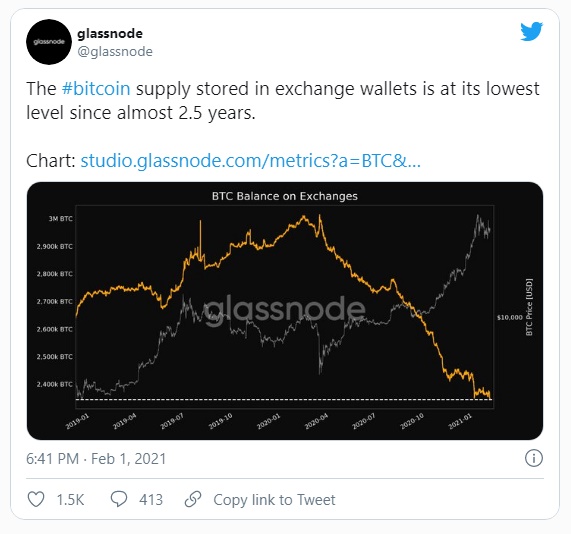This screenshot has width=571, height=534.
Task: Open replies via speech bubble icon
Action: point(119,499)
